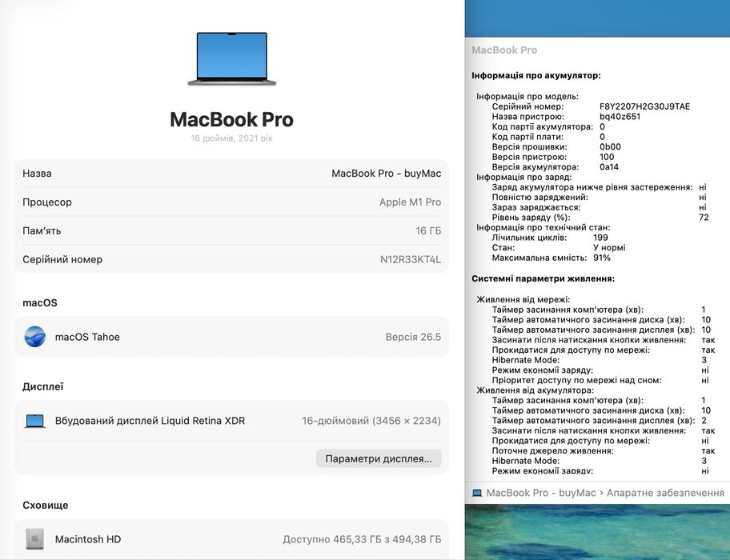This screenshot has width=730, height=560.
Task: Click the Процесор row label
Action: click(47, 202)
